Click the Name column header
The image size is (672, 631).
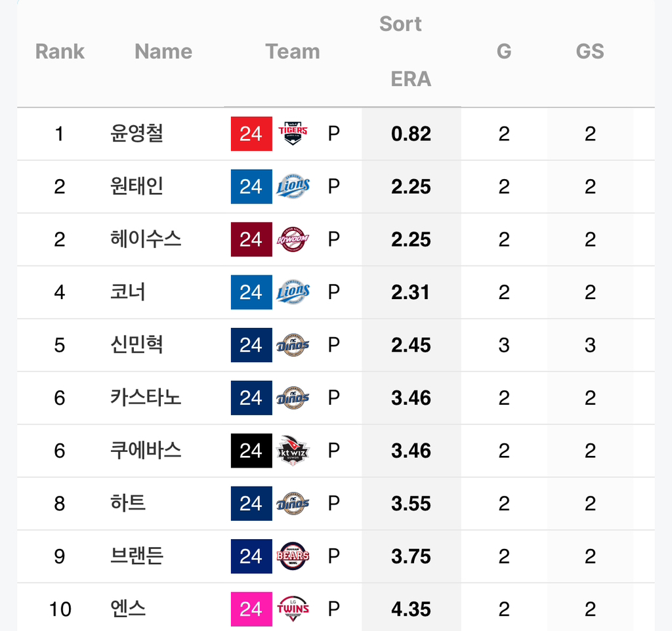tap(163, 51)
